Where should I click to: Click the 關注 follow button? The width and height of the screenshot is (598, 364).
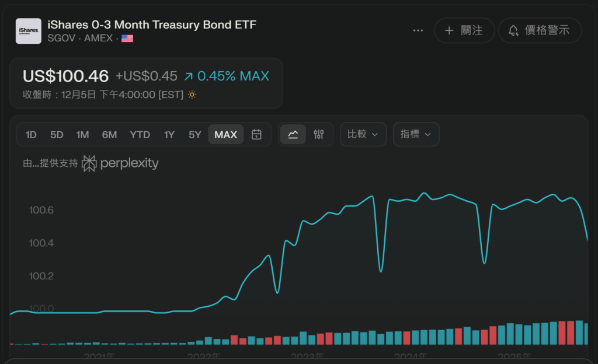[x=464, y=30]
